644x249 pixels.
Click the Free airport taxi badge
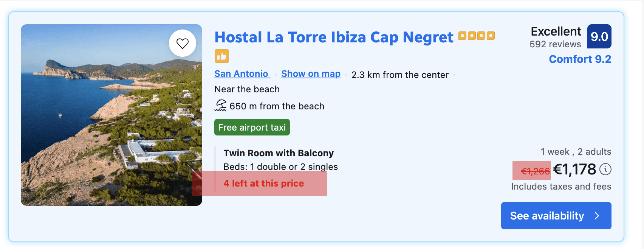[252, 127]
